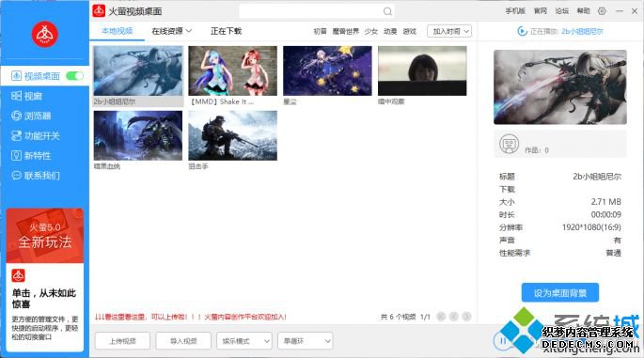Filter by the 初音 tag
644x358 pixels.
click(320, 31)
